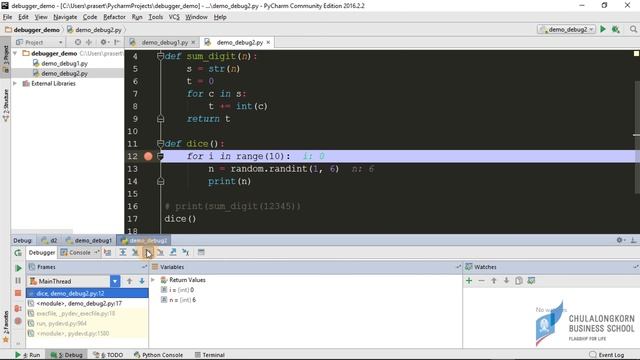Toggle the Structure side panel
The image size is (640, 360).
[x=5, y=105]
